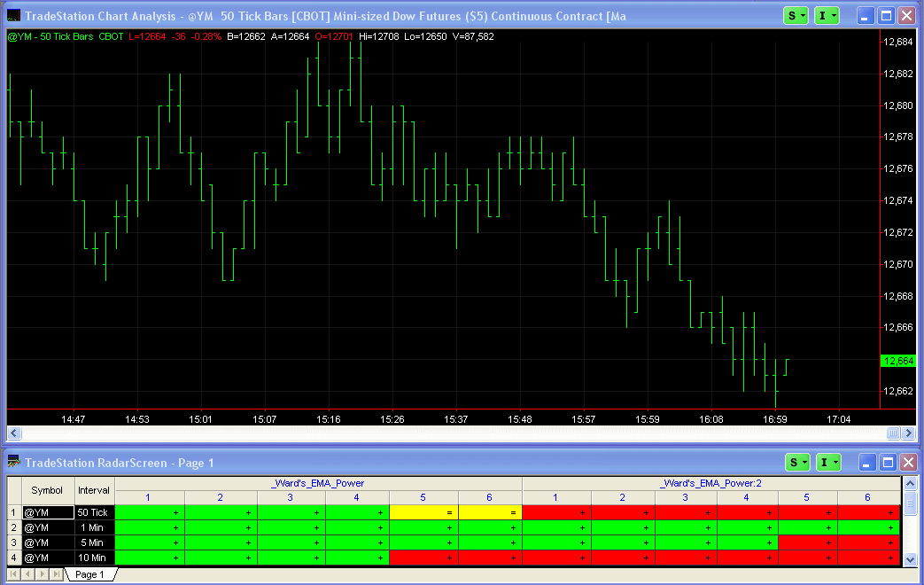Click chart horizontal scrollbar right arrow

[908, 433]
